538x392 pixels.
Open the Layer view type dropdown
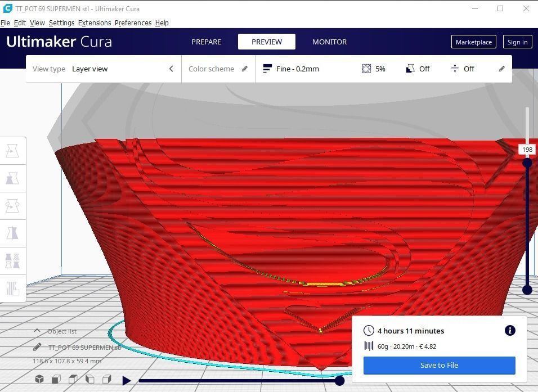104,69
